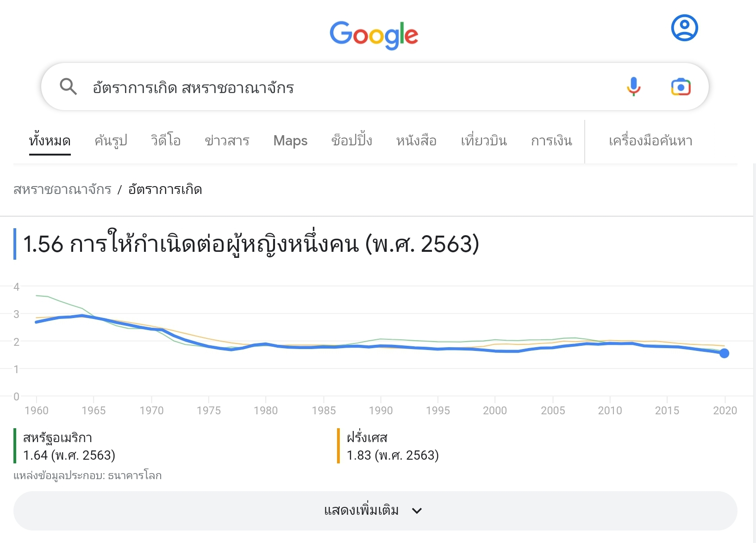Start voice search with microphone icon
The width and height of the screenshot is (756, 543).
pyautogui.click(x=633, y=87)
